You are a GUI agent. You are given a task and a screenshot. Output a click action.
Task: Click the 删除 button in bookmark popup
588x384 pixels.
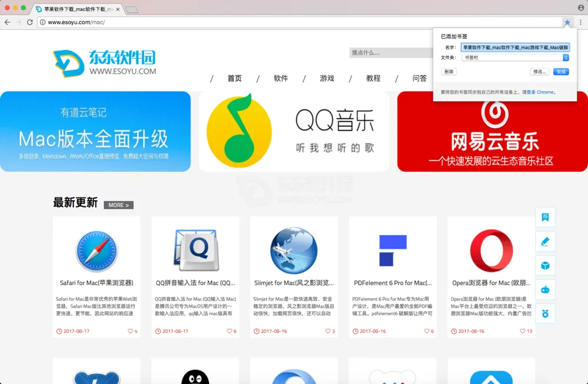pyautogui.click(x=449, y=72)
